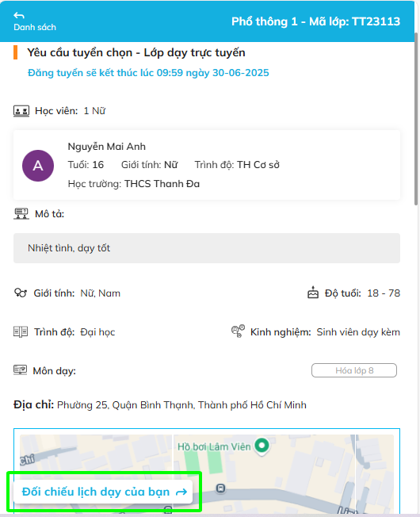Click the birthday cake icon beside Độ tuổi
This screenshot has width=420, height=517.
[x=313, y=293]
